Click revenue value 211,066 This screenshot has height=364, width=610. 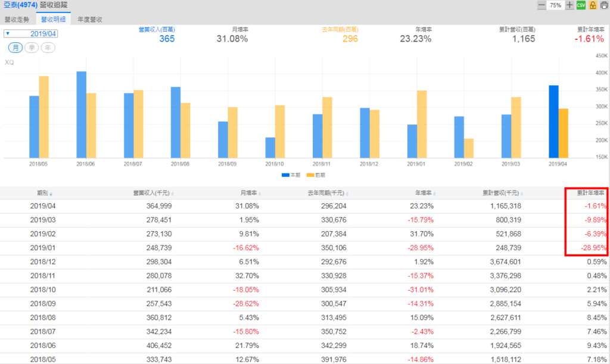[159, 290]
